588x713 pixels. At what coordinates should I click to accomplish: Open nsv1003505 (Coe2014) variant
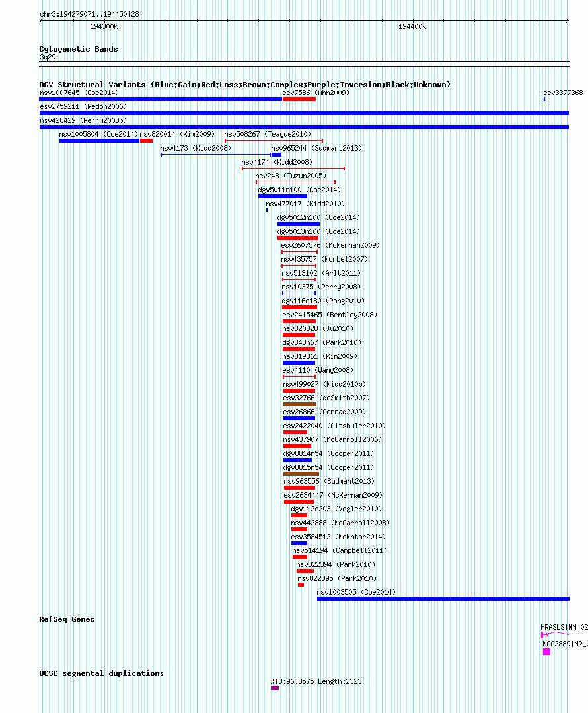click(x=356, y=593)
